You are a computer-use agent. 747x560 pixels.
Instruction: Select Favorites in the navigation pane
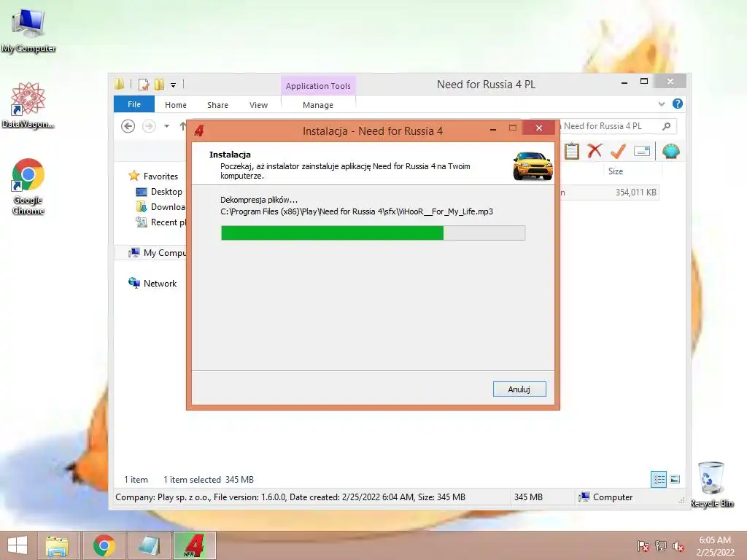click(x=160, y=176)
